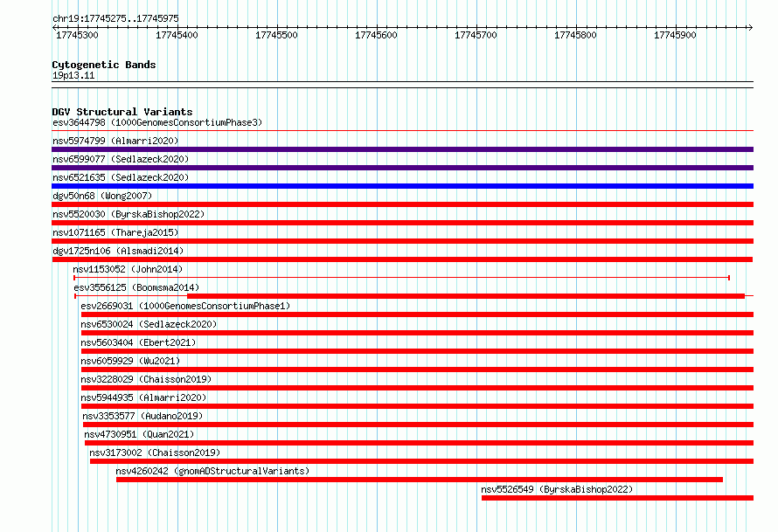Click the red bar under dgv50n68
Image resolution: width=778 pixels, height=532 pixels.
click(x=402, y=204)
